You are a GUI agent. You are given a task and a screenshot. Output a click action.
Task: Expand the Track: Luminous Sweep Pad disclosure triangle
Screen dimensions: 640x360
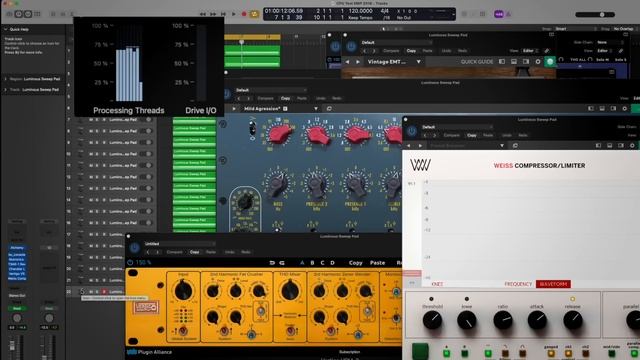6,89
